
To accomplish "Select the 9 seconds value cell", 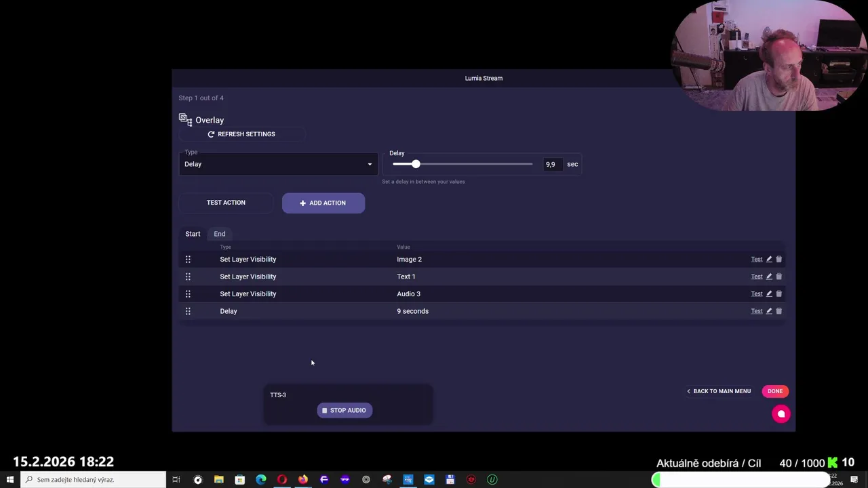I will (x=412, y=311).
